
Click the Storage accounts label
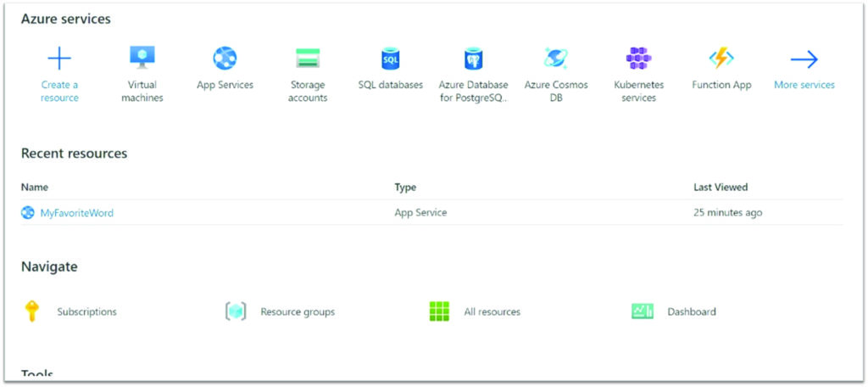pyautogui.click(x=308, y=92)
